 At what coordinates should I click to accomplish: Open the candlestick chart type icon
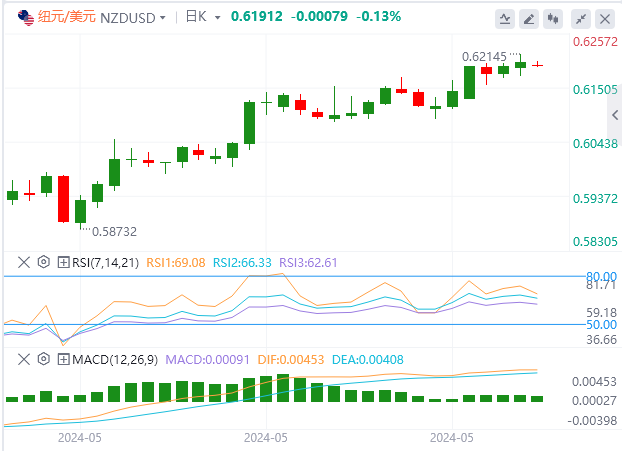[x=553, y=19]
